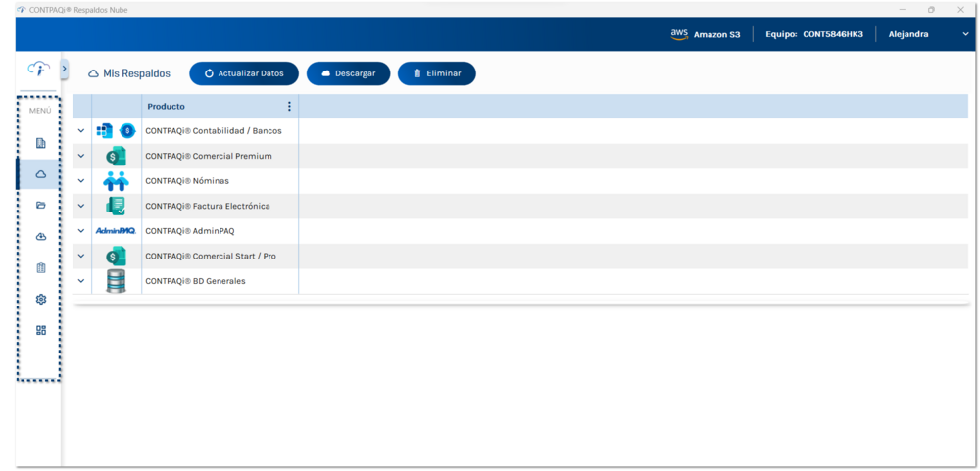980x471 pixels.
Task: Expand the AdminPAQ row
Action: [81, 231]
